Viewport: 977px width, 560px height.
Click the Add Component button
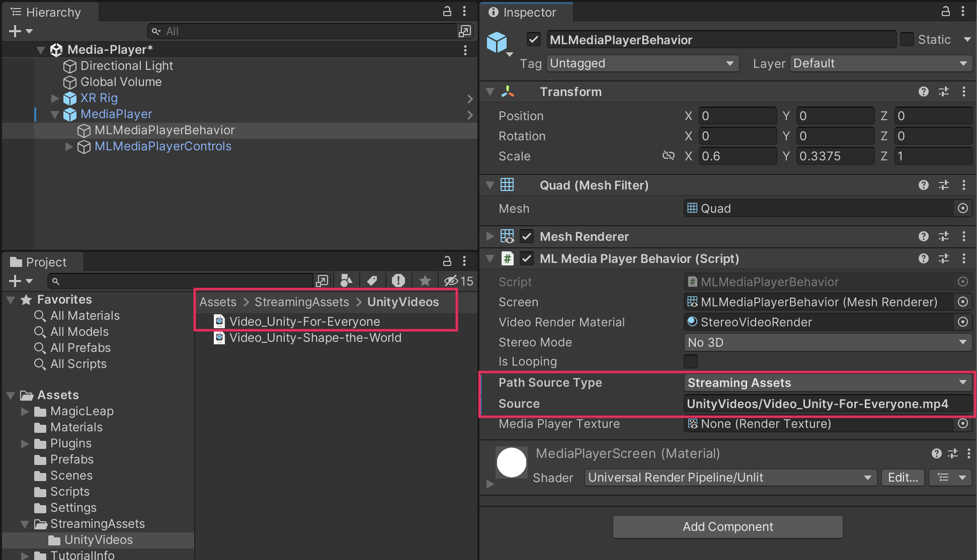pyautogui.click(x=727, y=526)
